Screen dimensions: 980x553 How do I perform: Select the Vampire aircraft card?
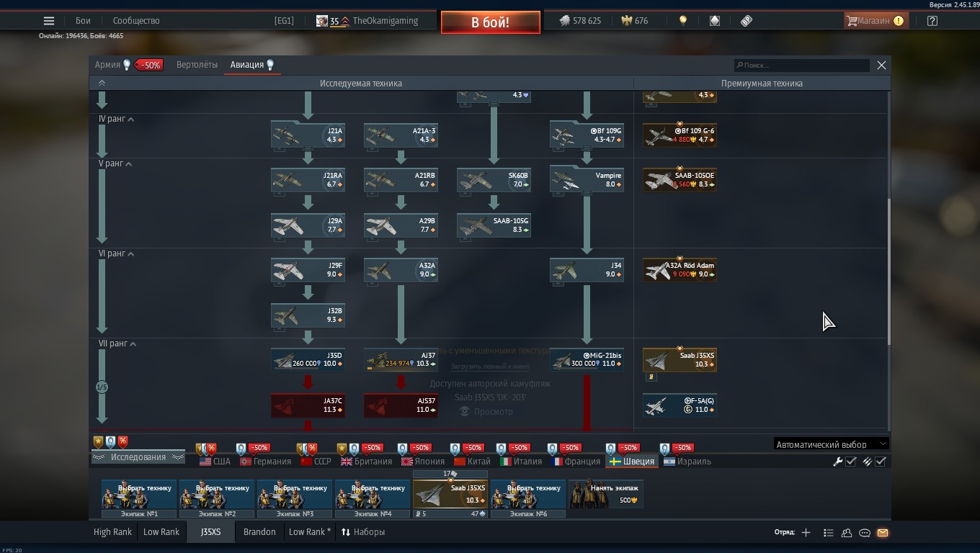tap(587, 179)
